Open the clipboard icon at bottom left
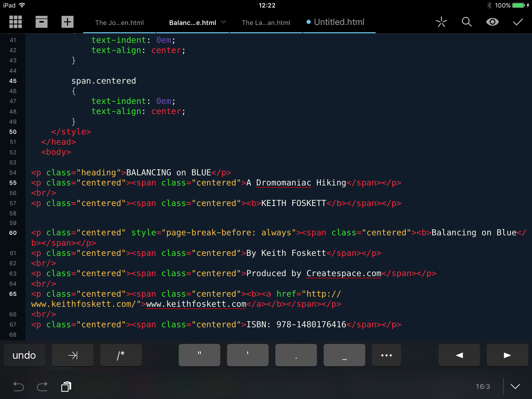The width and height of the screenshot is (532, 399). point(66,386)
